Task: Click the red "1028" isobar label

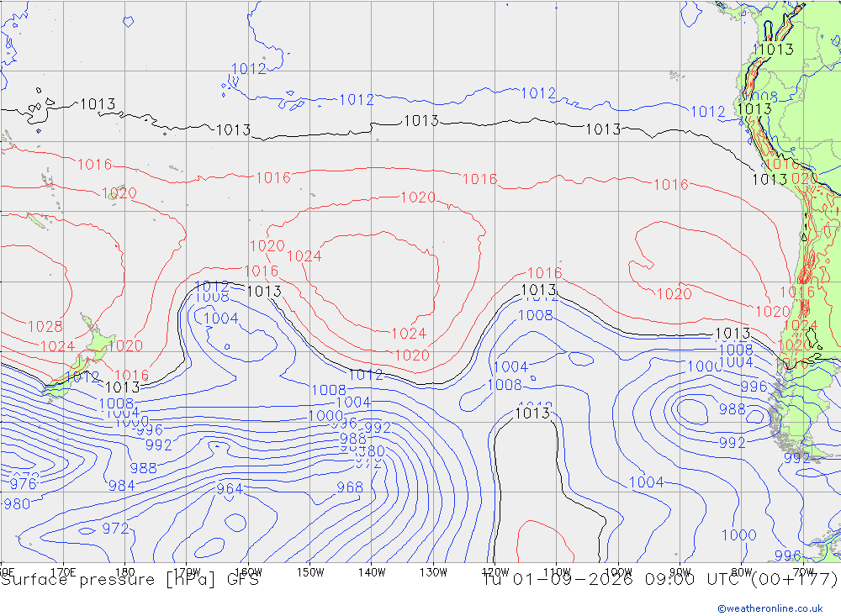Action: pos(45,327)
